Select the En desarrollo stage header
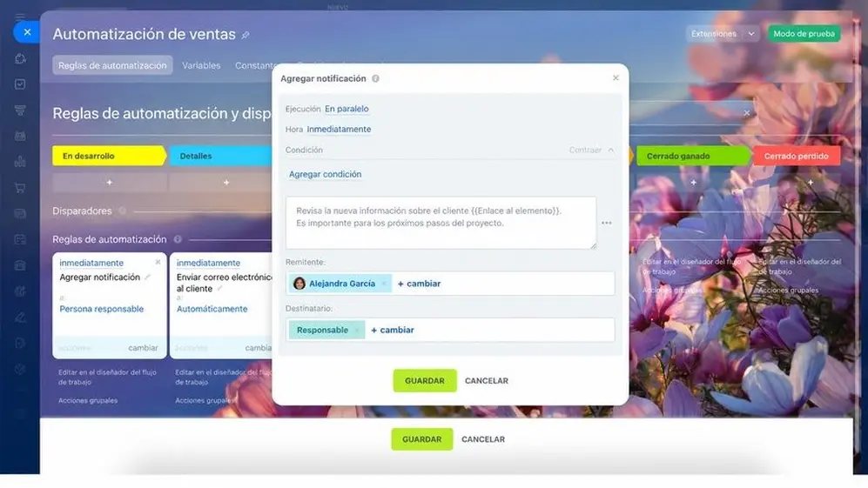This screenshot has width=868, height=488. point(109,156)
